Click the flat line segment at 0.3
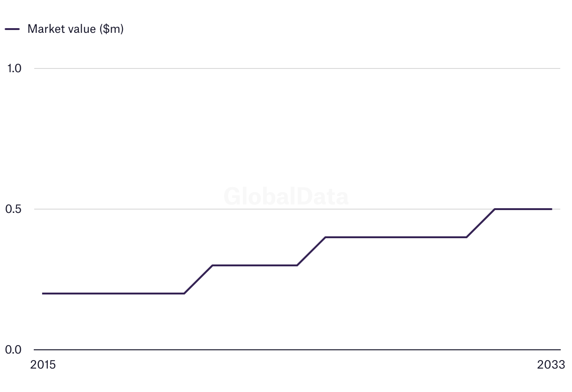The image size is (572, 392). click(255, 265)
